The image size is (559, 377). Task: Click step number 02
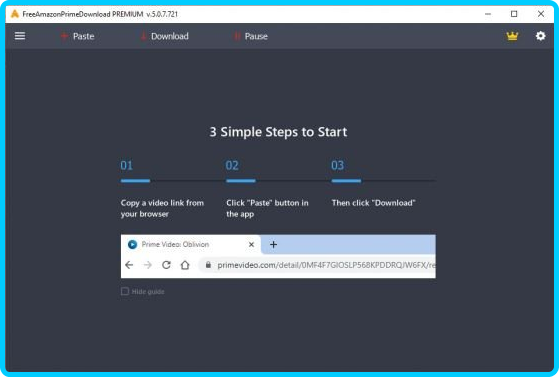tap(232, 165)
